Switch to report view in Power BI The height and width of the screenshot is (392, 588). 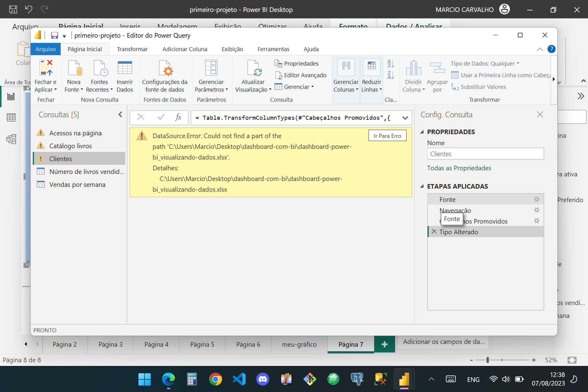(x=11, y=96)
